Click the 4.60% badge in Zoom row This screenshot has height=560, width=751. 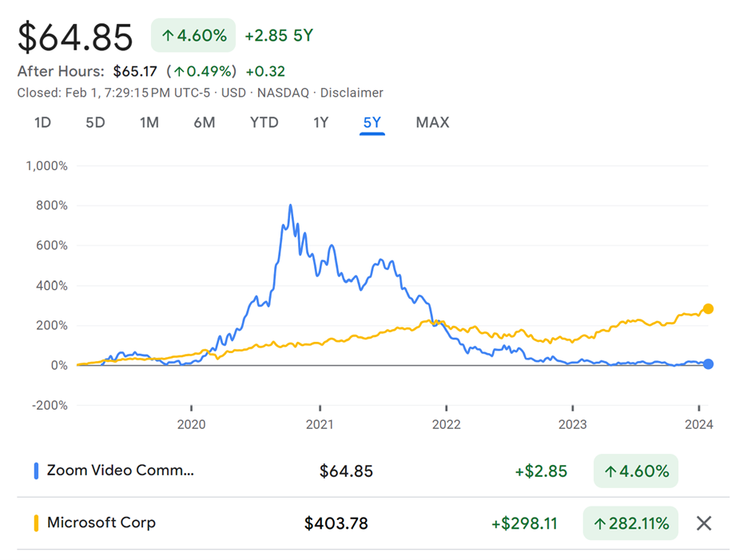636,471
